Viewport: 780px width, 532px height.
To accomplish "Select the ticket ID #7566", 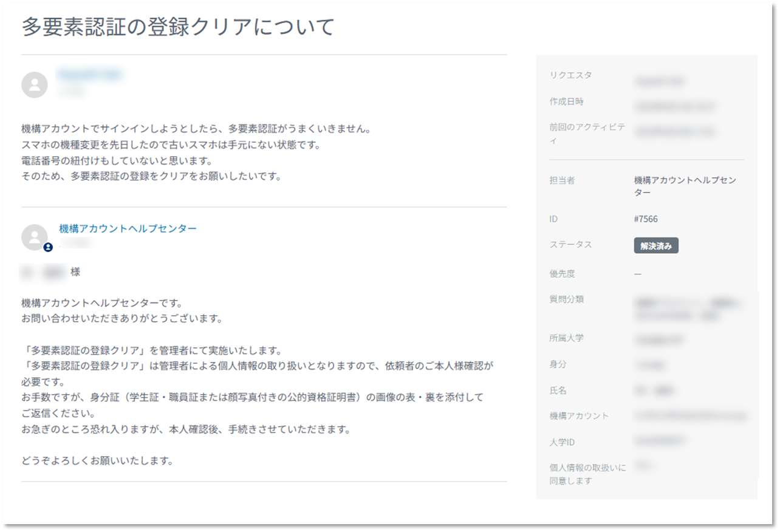I will point(645,219).
